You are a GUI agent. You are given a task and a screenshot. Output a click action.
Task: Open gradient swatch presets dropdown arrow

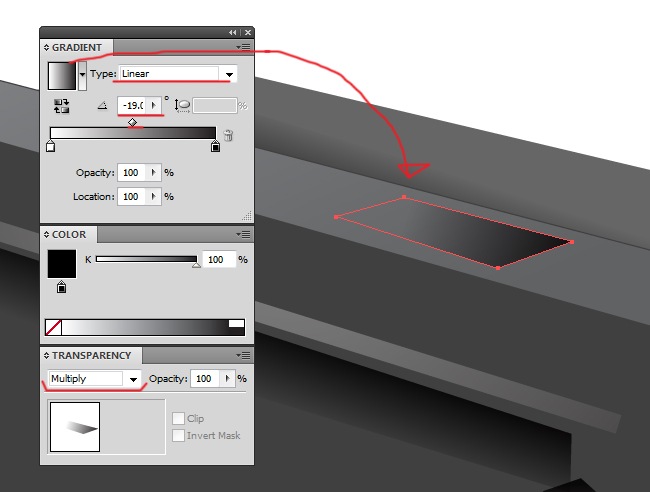point(82,75)
